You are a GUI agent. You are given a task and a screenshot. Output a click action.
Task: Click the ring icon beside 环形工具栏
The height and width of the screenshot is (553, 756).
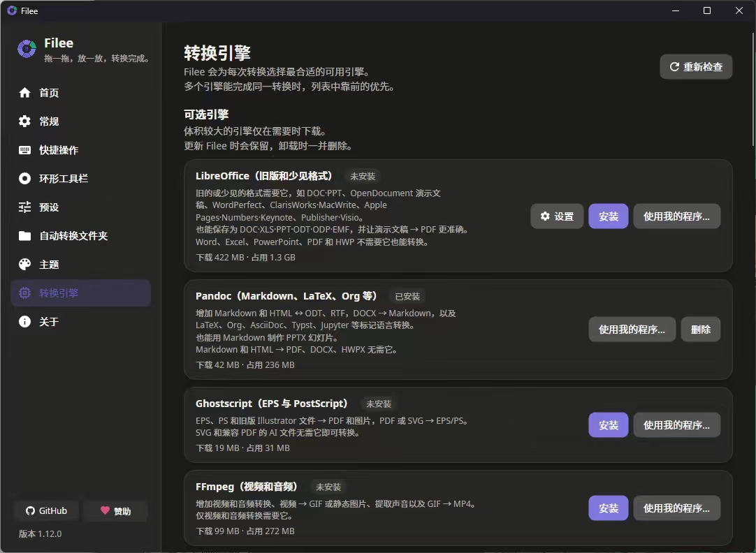24,178
